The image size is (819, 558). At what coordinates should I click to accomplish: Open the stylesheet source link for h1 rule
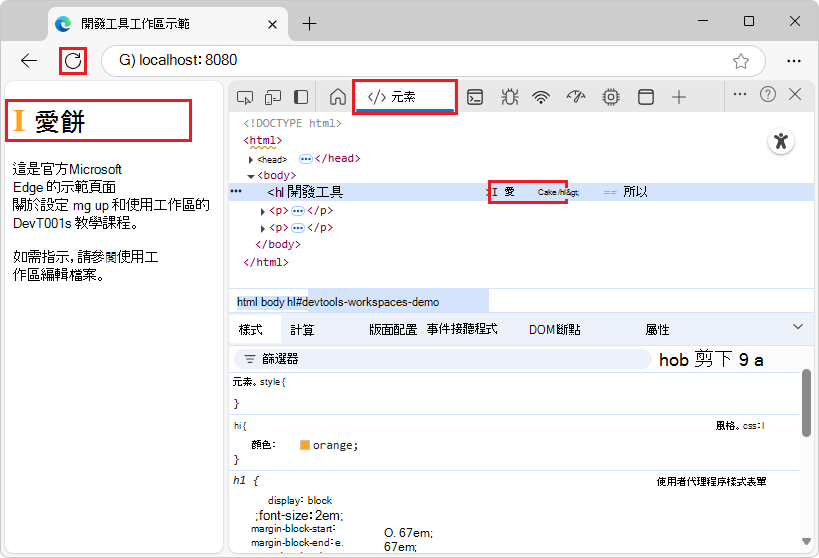pyautogui.click(x=740, y=426)
